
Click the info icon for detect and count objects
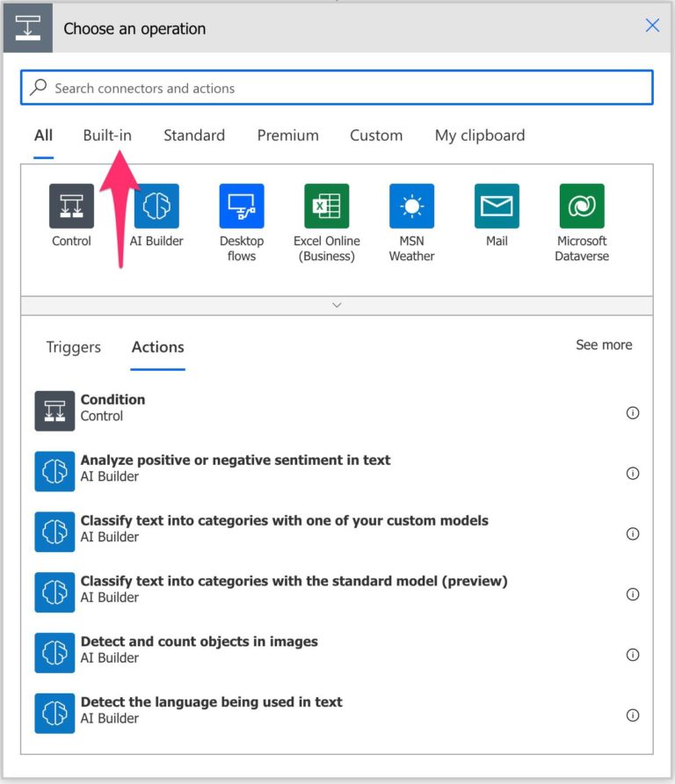pyautogui.click(x=633, y=654)
